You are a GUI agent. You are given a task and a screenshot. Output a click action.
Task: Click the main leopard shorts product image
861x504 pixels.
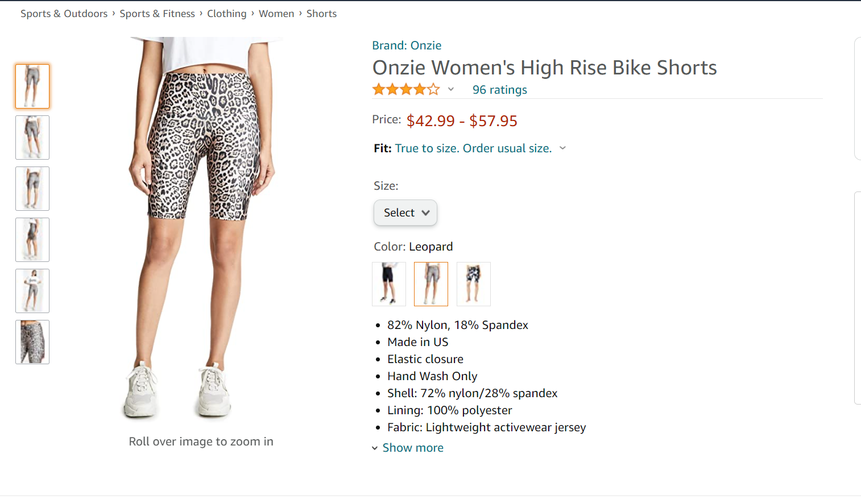[201, 227]
